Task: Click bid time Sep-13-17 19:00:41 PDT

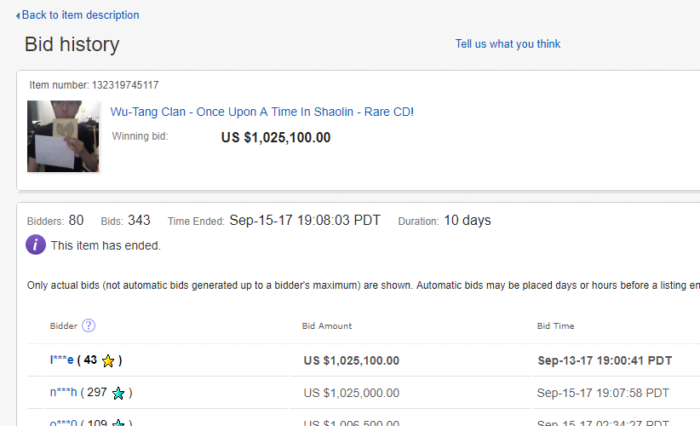Action: coord(605,360)
